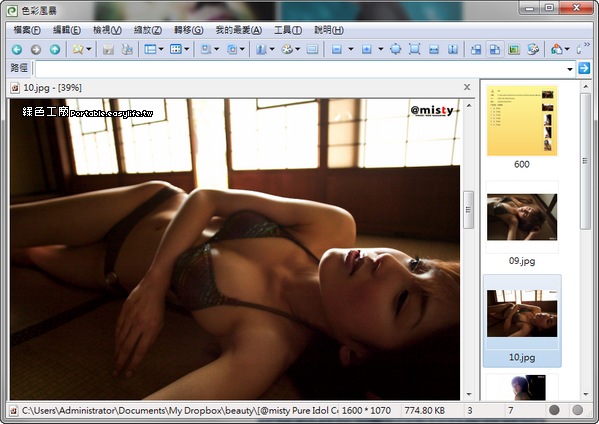Click the preview vertical scrollbar thumb
This screenshot has height=424, width=599.
(x=468, y=210)
